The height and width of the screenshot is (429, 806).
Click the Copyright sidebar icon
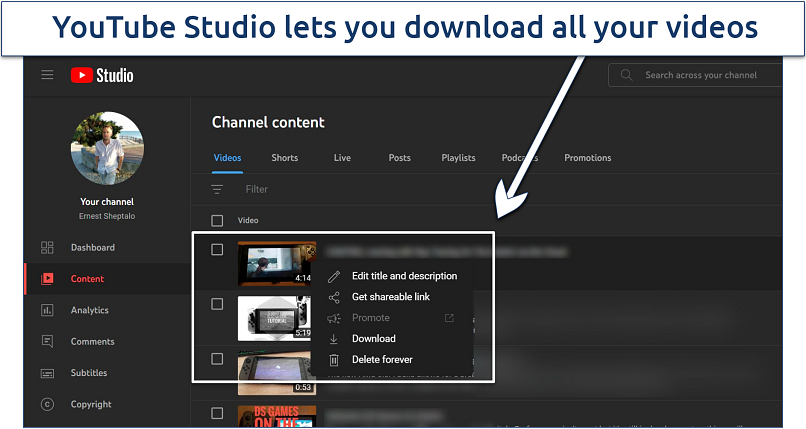(x=47, y=405)
